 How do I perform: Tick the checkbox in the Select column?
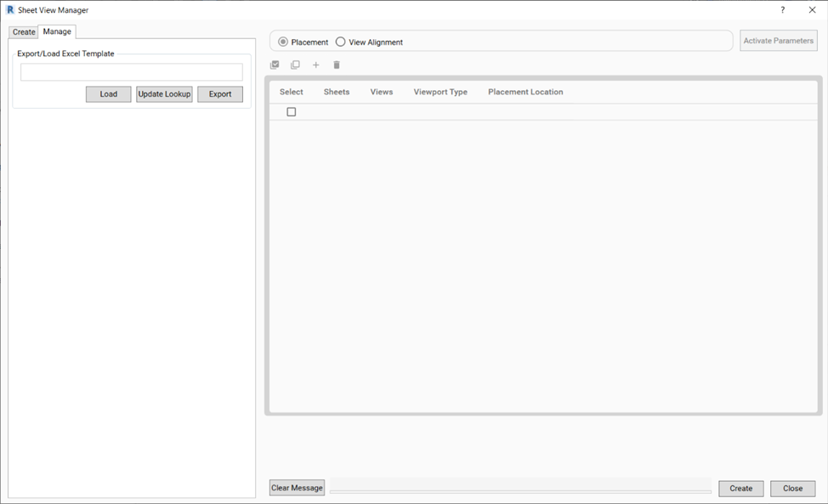[x=291, y=112]
